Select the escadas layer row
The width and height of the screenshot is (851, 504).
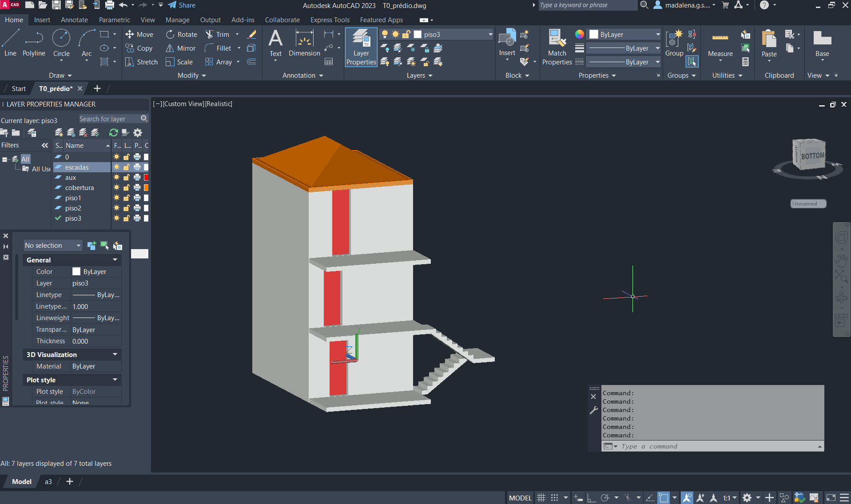coord(77,167)
